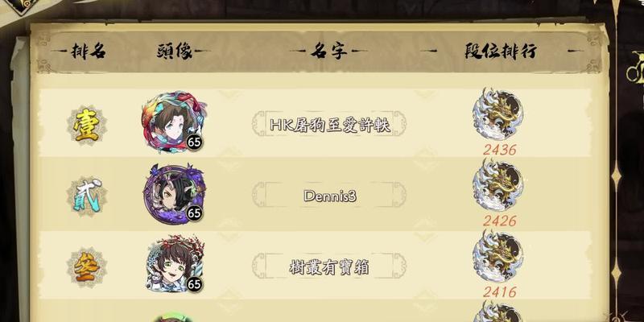This screenshot has height=322, width=644.
Task: Click the 段位排行 column header
Action: click(500, 52)
